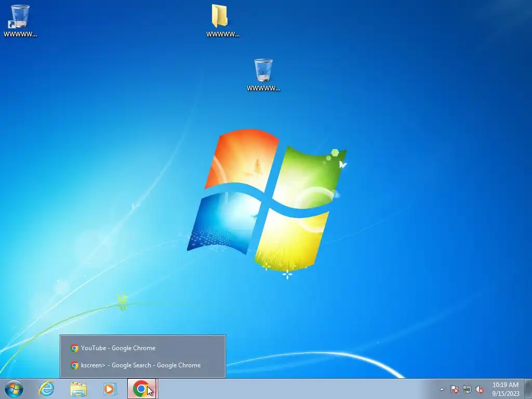Open Windows Explorer from the taskbar

pos(78,389)
